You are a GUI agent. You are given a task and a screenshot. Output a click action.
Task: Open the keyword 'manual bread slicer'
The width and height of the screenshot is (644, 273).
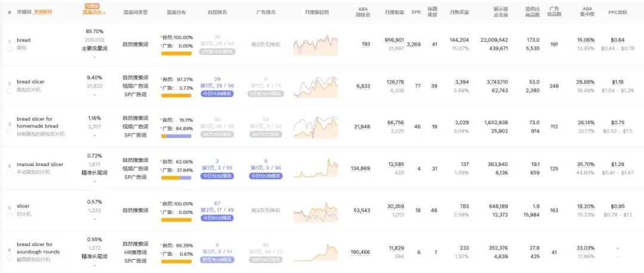[40, 164]
